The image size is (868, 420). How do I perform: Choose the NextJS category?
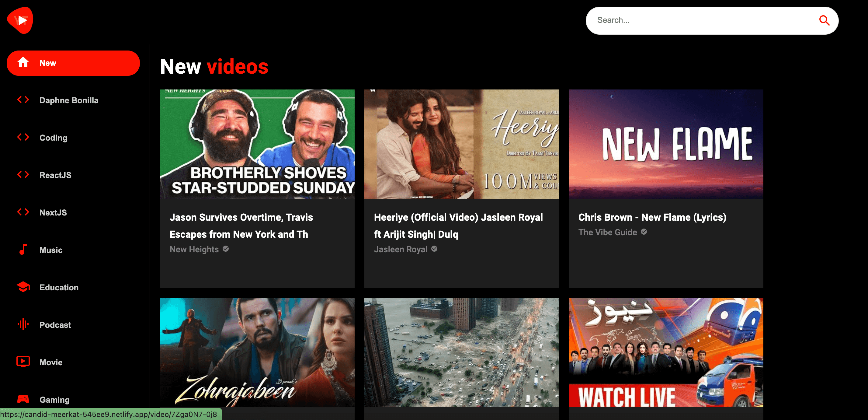click(x=73, y=212)
